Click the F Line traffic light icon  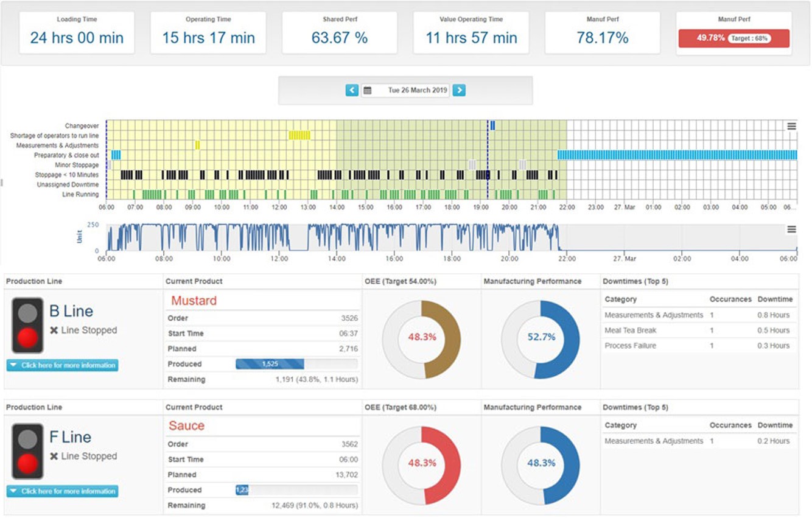pos(27,451)
